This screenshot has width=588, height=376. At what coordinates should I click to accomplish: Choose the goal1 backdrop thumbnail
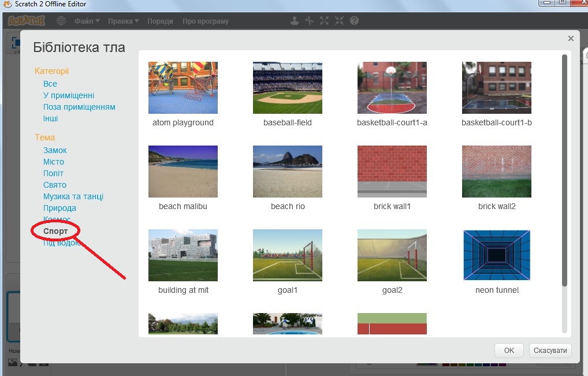point(288,255)
